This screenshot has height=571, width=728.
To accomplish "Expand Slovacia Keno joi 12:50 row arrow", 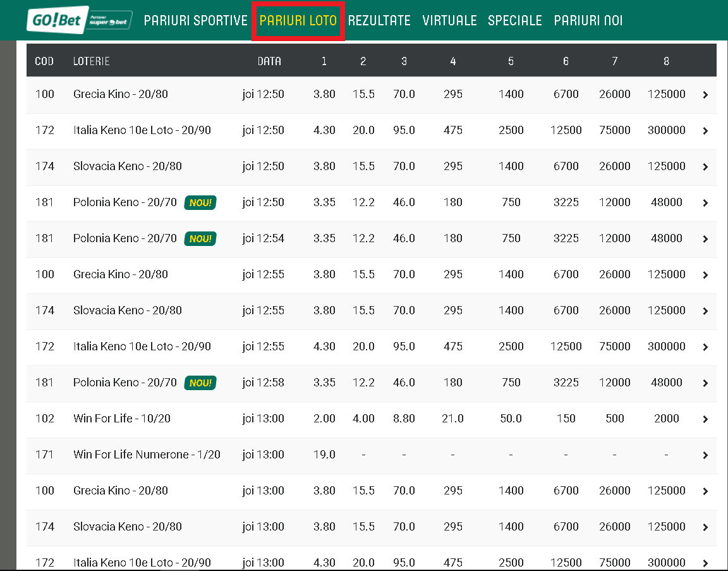I will click(x=705, y=167).
